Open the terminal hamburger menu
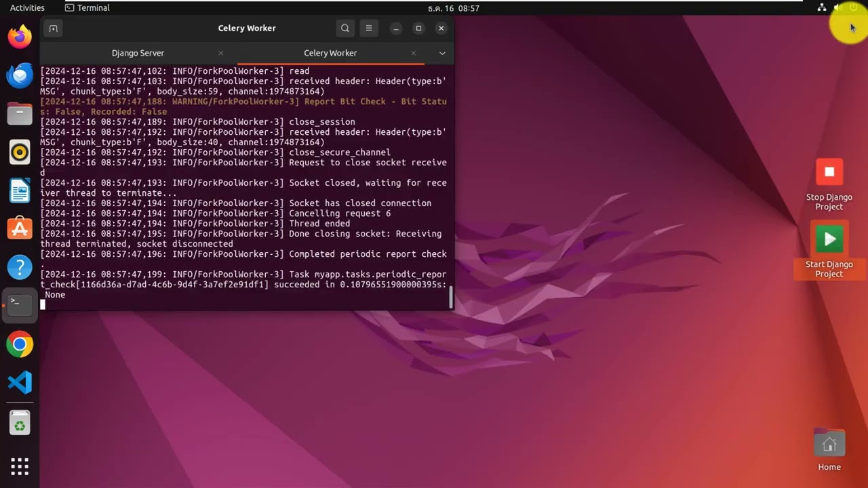Image resolution: width=868 pixels, height=488 pixels. (x=369, y=28)
